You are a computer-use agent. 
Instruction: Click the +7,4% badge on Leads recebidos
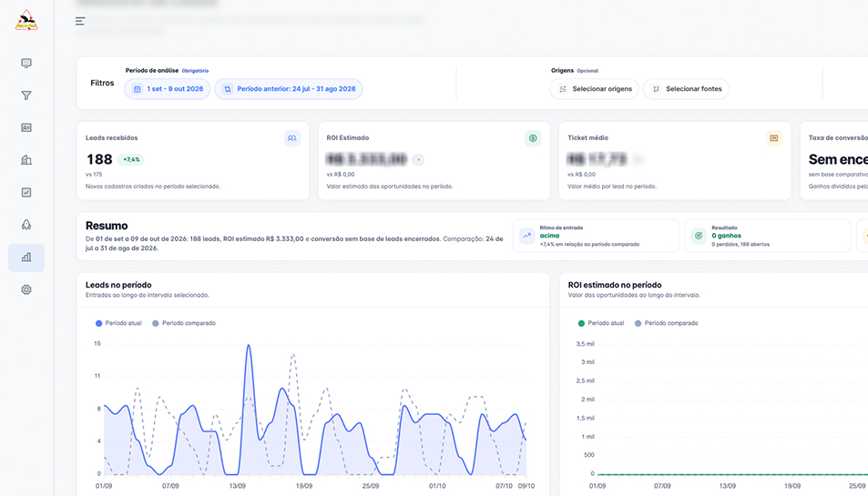click(130, 160)
